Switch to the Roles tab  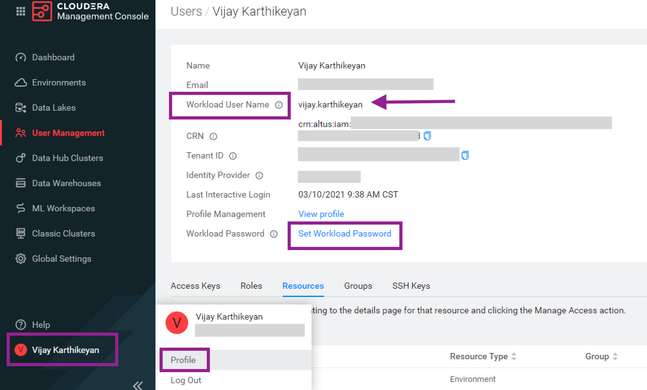(x=251, y=286)
